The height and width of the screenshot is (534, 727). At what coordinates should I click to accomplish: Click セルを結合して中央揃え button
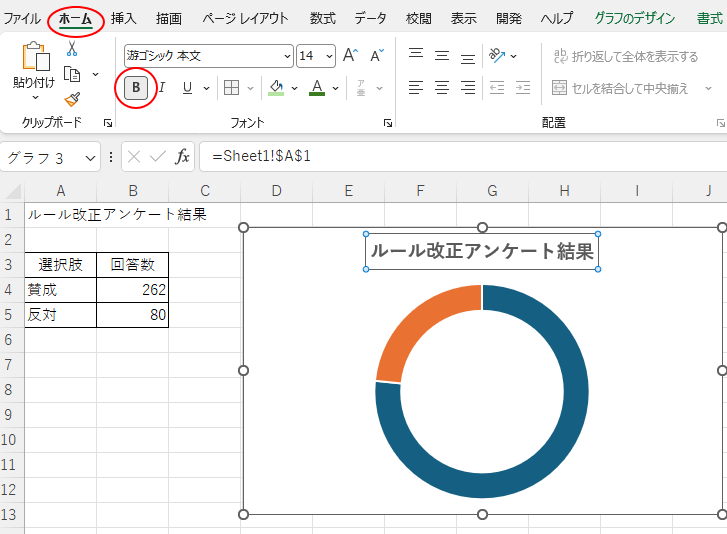pyautogui.click(x=620, y=88)
